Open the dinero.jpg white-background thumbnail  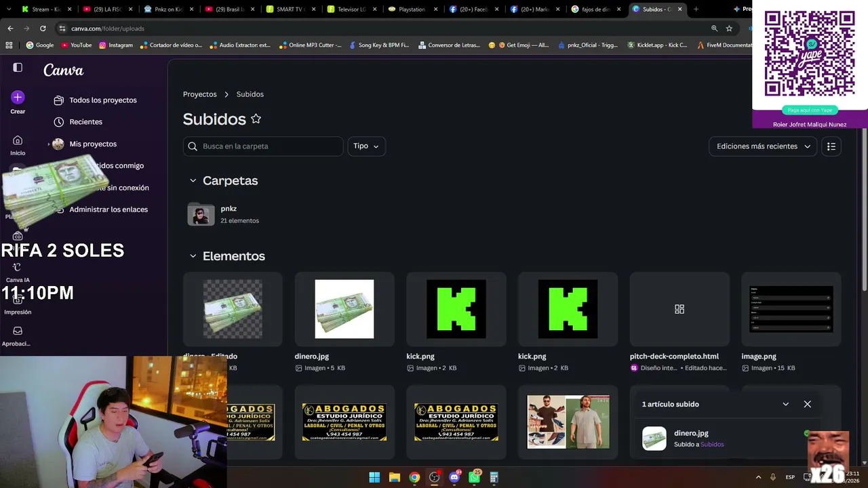344,309
